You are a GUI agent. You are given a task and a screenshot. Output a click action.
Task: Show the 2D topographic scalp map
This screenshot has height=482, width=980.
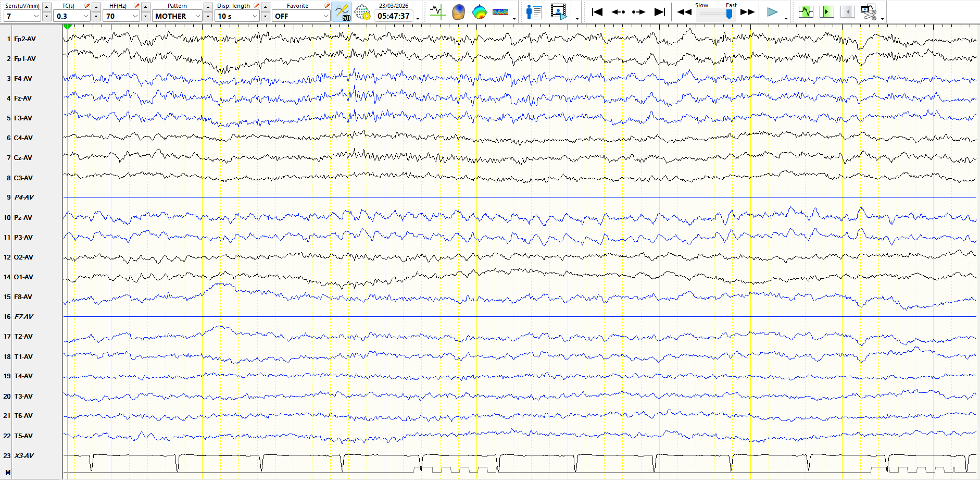pyautogui.click(x=479, y=11)
